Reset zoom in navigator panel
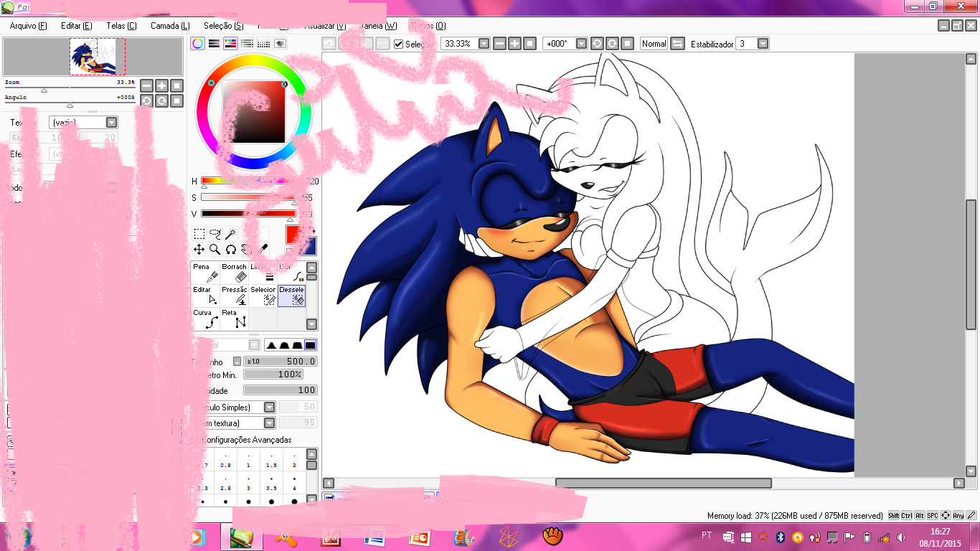Image resolution: width=980 pixels, height=551 pixels. point(176,85)
